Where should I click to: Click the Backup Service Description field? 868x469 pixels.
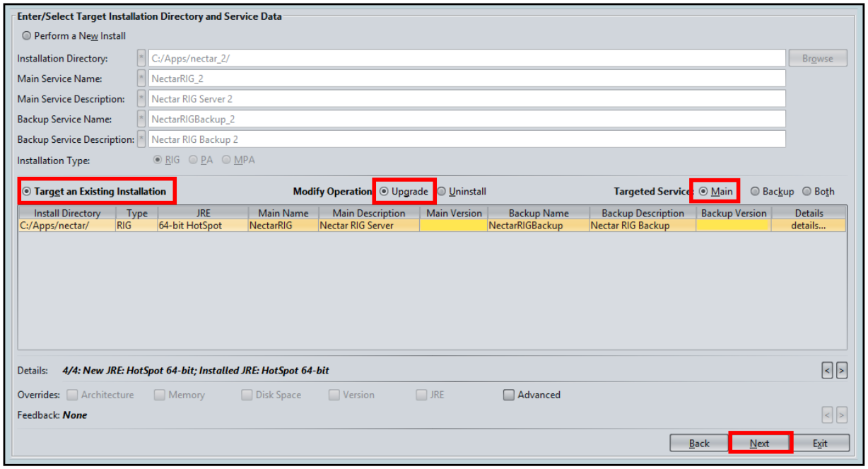click(x=467, y=139)
